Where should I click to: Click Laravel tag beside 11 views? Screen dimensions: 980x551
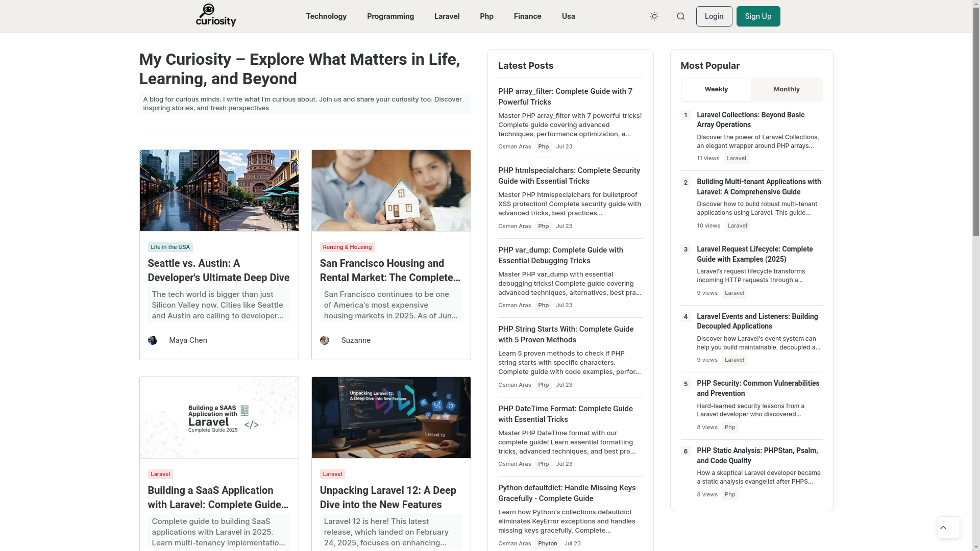736,159
